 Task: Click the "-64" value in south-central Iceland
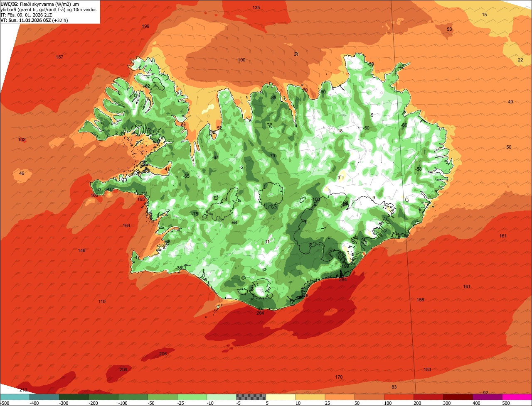(234, 223)
